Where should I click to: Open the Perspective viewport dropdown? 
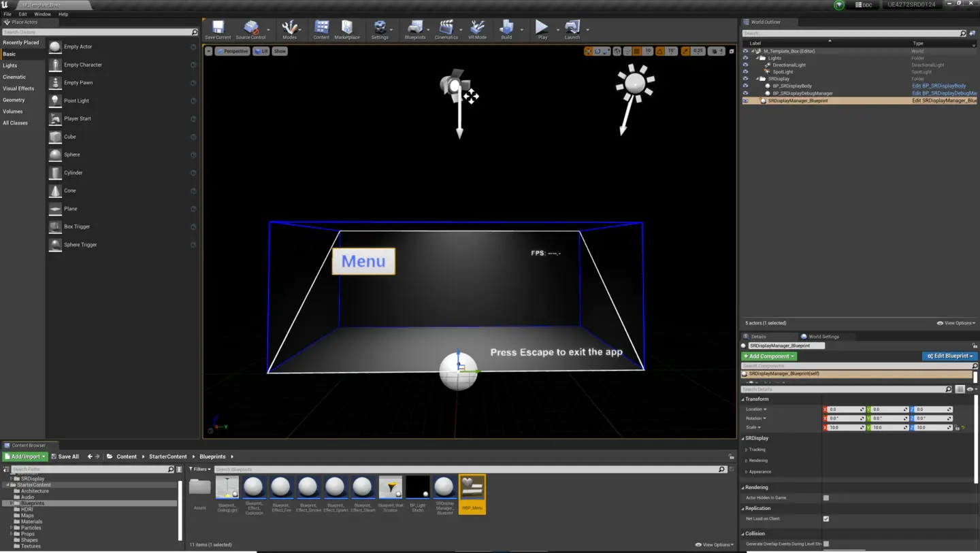point(233,50)
